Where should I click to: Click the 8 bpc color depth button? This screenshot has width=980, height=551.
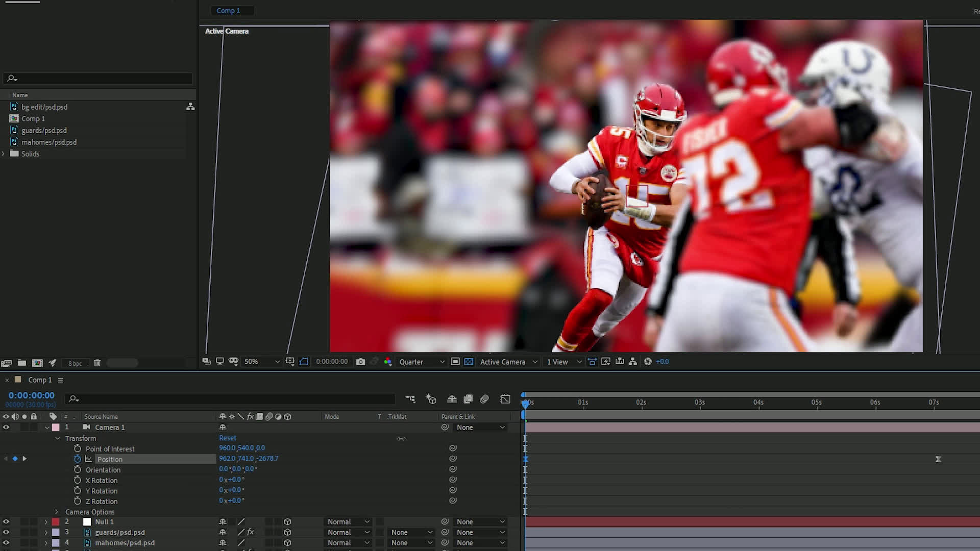point(75,363)
